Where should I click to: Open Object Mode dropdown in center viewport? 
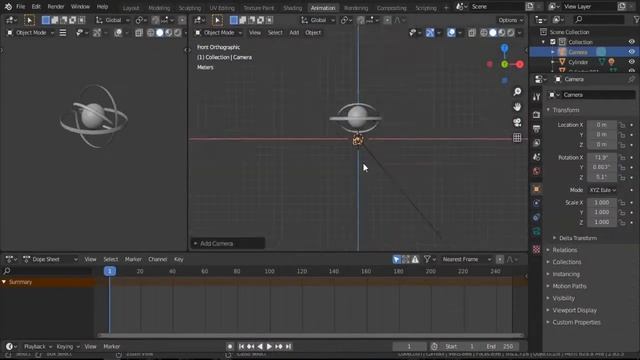(218, 33)
